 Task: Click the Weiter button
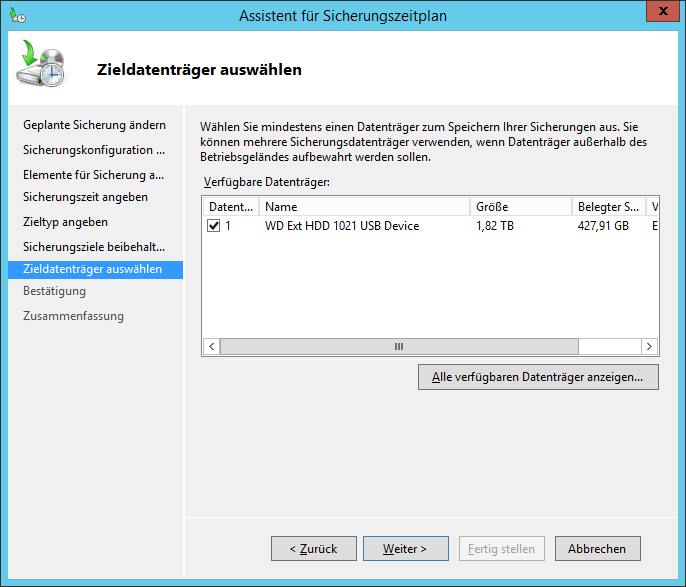pyautogui.click(x=406, y=549)
